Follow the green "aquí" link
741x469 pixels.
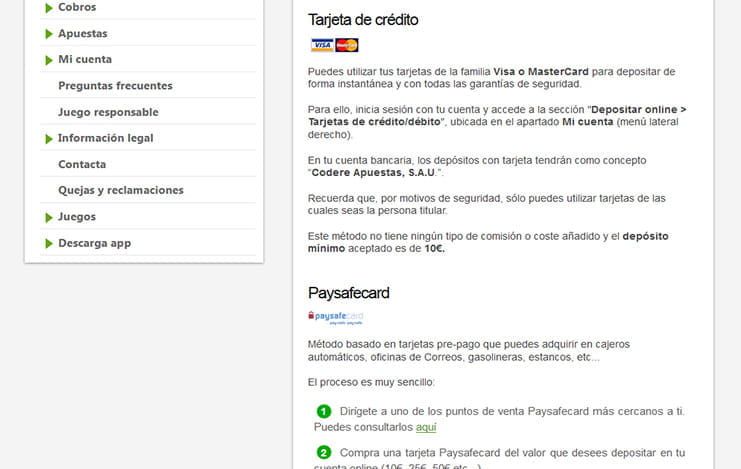point(426,427)
